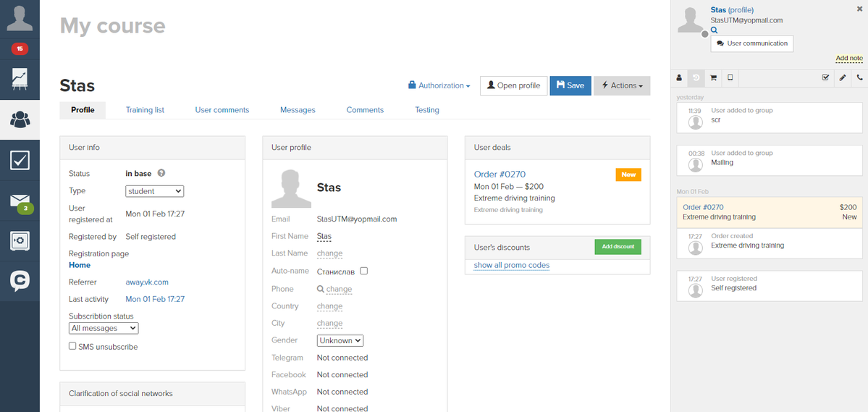Click email StasUTM@yopmail.com in User profile
Image resolution: width=868 pixels, height=412 pixels.
pos(356,219)
